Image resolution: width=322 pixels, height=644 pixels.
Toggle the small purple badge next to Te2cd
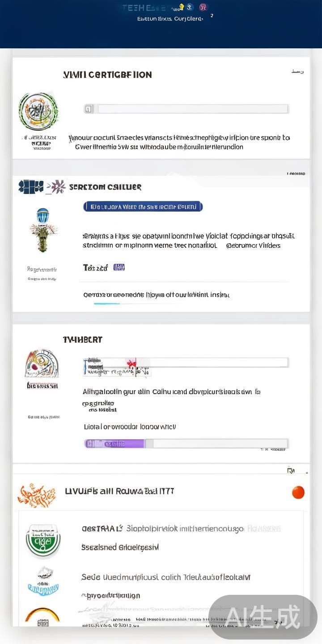point(119,267)
